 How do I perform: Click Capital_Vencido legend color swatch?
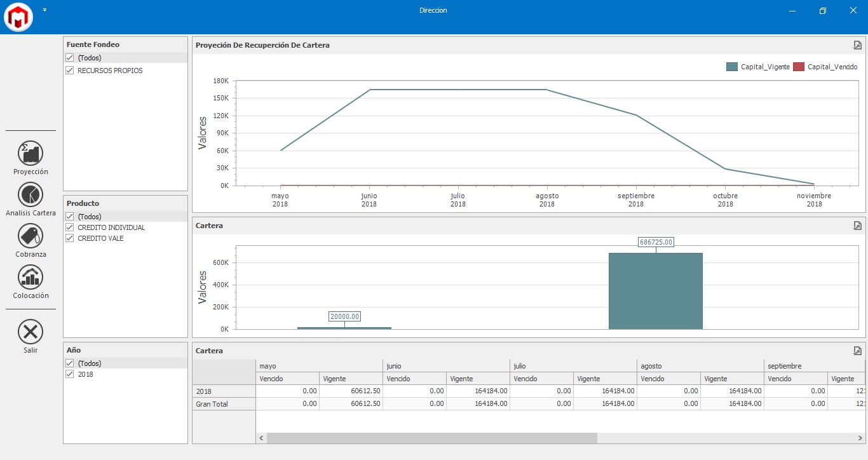point(799,67)
